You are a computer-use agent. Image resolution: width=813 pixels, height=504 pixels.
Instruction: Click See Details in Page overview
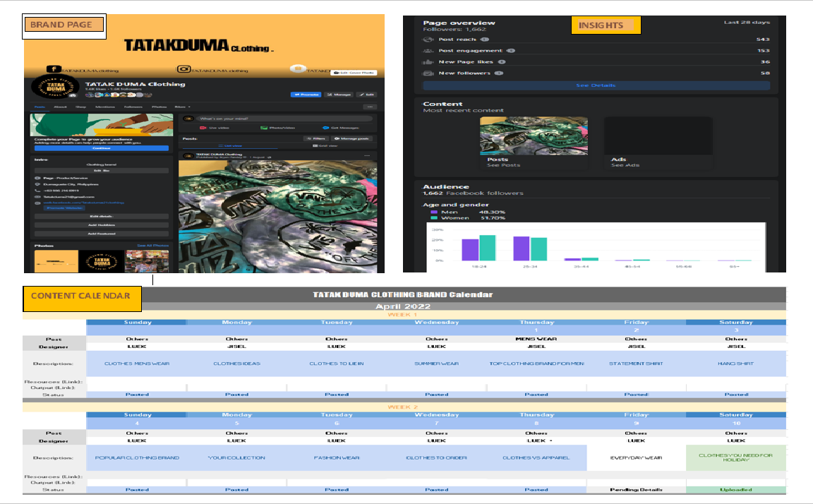pos(596,85)
